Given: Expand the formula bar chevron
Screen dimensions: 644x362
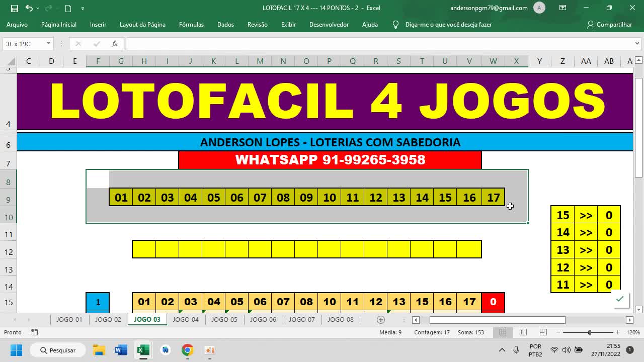Looking at the screenshot, I should pyautogui.click(x=637, y=44).
